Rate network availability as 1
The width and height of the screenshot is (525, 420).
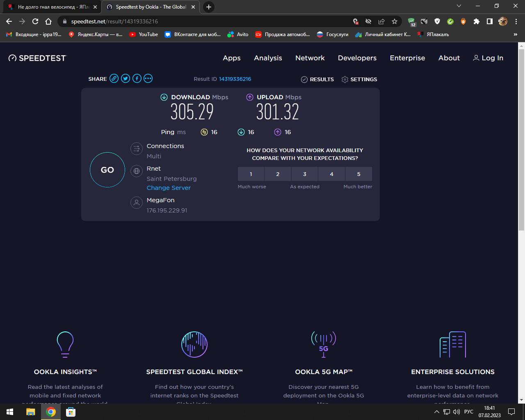click(251, 174)
